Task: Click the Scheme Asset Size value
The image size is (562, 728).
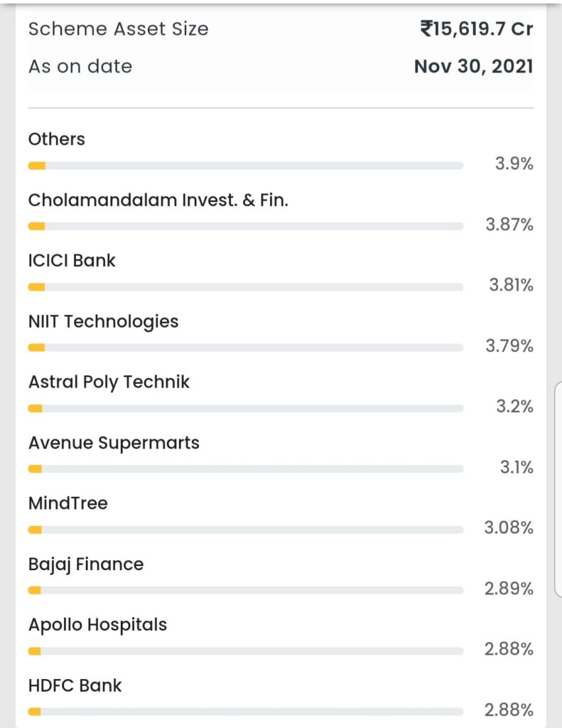Action: [x=477, y=28]
